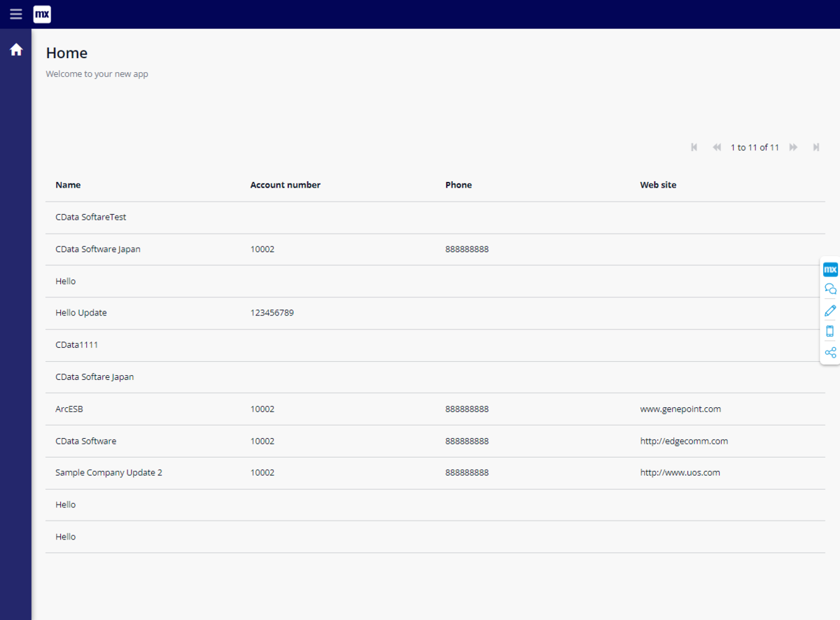The height and width of the screenshot is (620, 840).
Task: Open the hamburger menu in the top bar
Action: click(x=15, y=14)
